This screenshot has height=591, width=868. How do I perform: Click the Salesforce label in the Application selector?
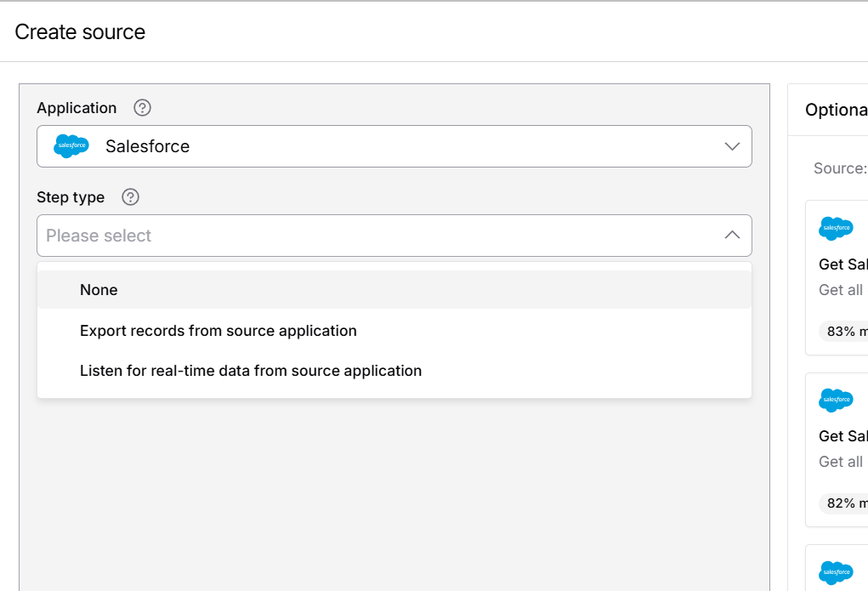[147, 145]
